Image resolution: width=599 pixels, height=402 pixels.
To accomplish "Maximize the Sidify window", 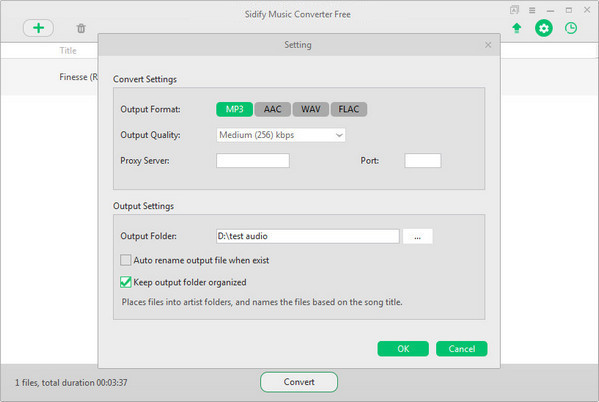I will tap(569, 10).
